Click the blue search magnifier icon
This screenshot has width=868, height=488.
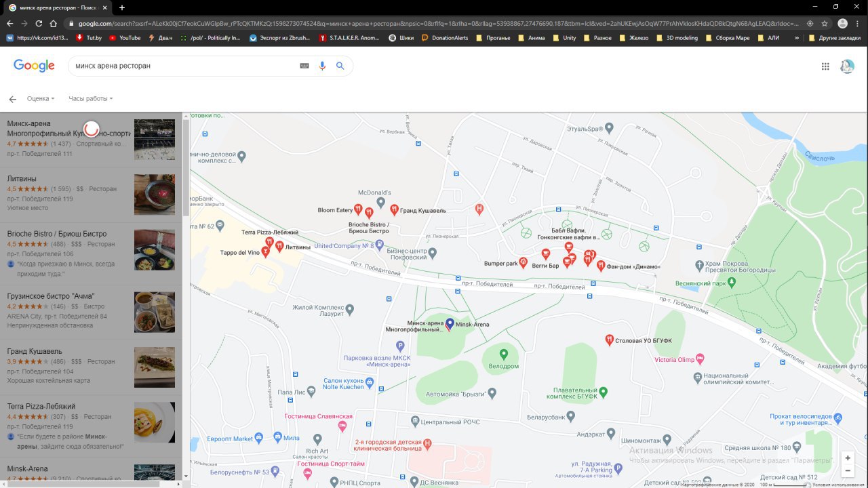[340, 66]
